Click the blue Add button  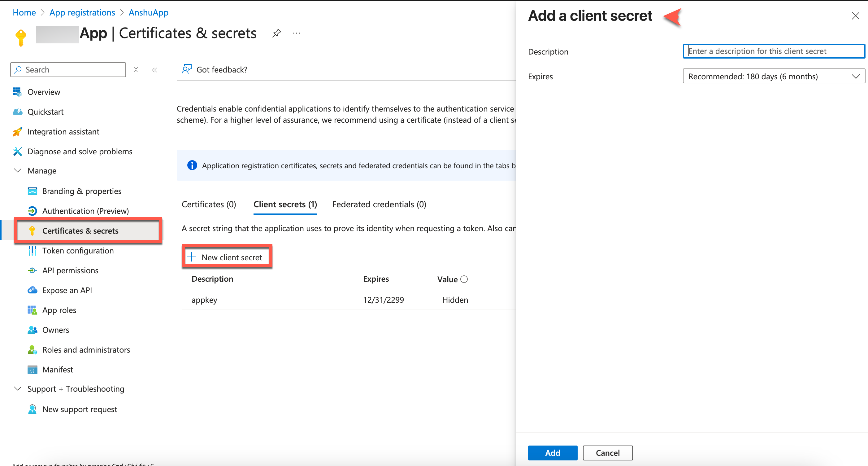(552, 453)
